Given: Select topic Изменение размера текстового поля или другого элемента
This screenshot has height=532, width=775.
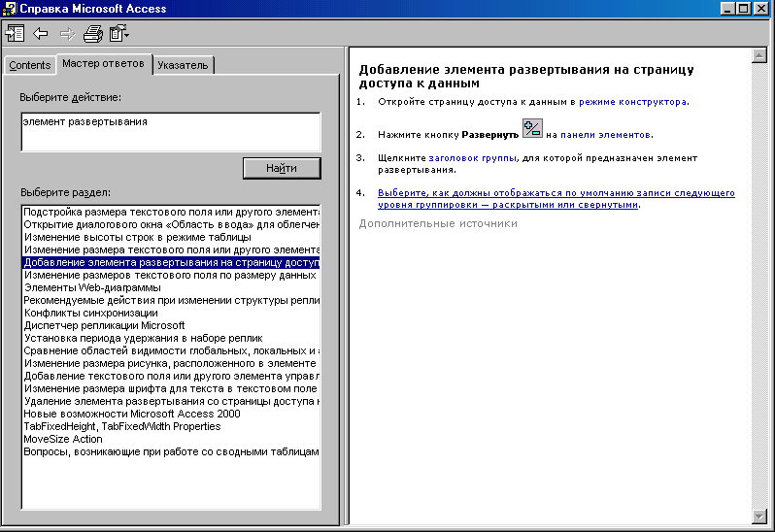Looking at the screenshot, I should coord(171,249).
